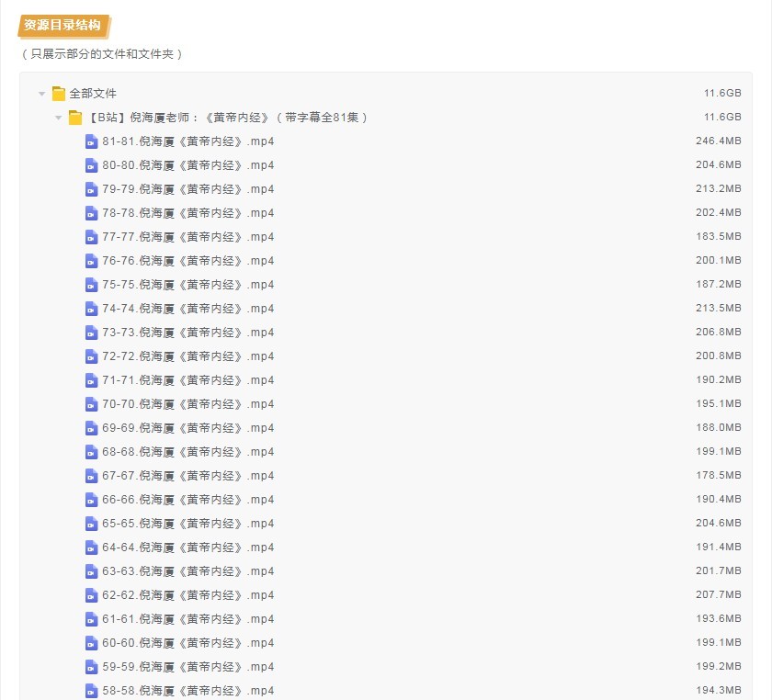This screenshot has width=772, height=700.
Task: Select 【B站】倪海厦老师：《黄帝内经》 folder name
Action: (227, 118)
